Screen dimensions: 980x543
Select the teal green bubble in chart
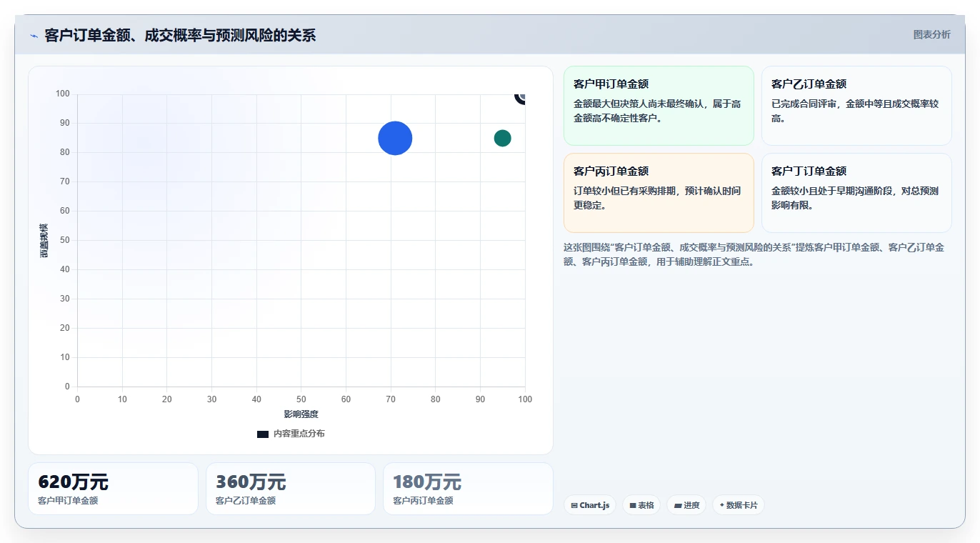502,138
